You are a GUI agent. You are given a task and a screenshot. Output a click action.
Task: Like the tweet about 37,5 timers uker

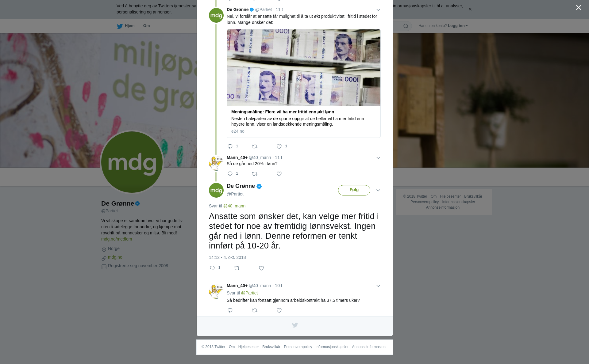pyautogui.click(x=279, y=311)
